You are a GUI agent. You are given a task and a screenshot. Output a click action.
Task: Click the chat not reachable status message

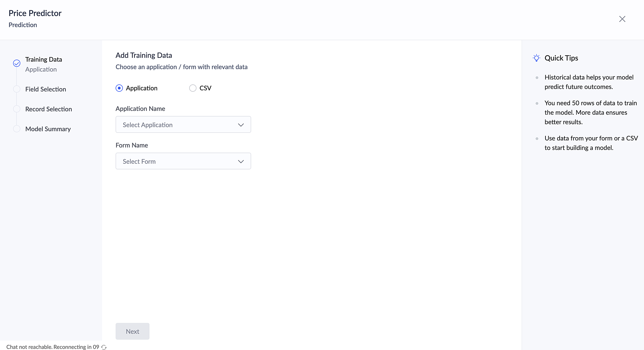(52, 347)
